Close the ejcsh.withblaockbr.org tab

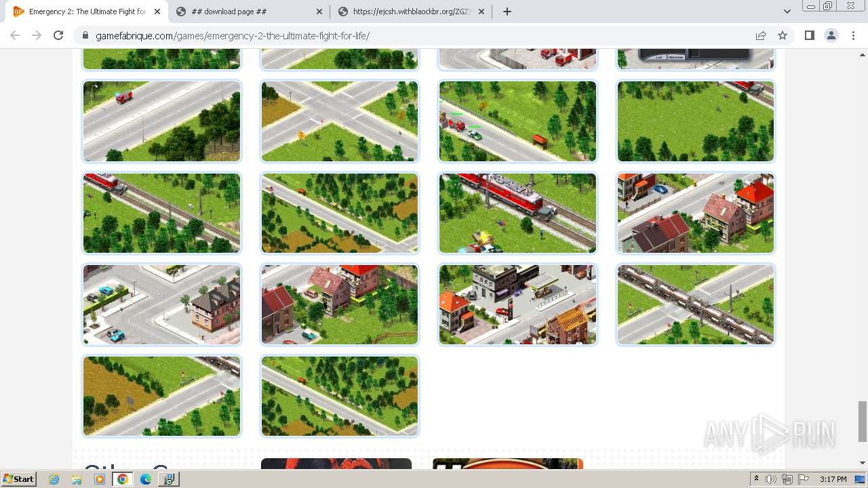(x=481, y=12)
